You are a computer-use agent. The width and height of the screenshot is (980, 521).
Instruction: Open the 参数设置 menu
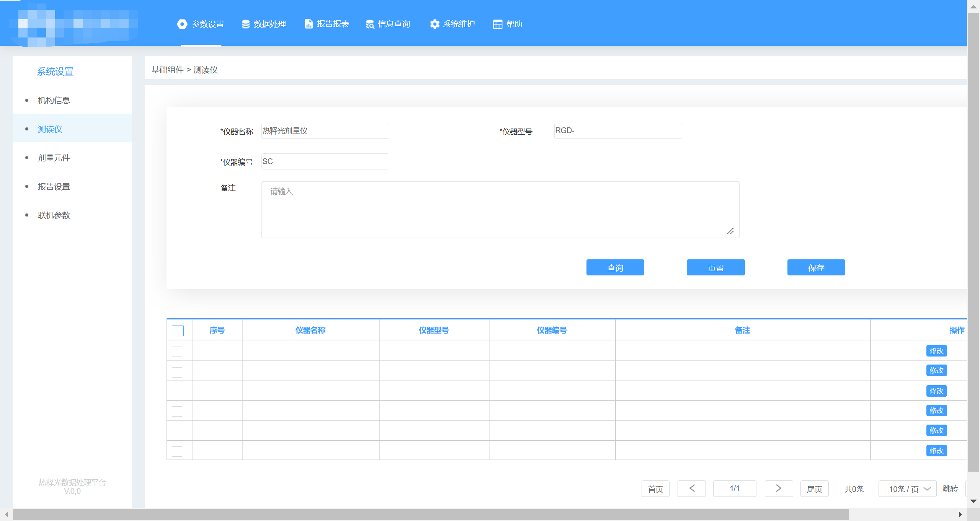click(201, 24)
